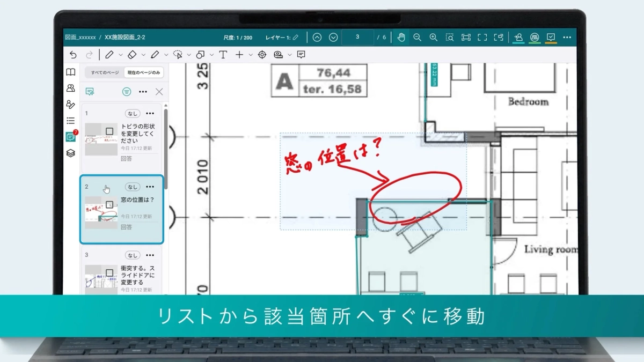Click the redo arrow icon
This screenshot has width=644, height=362.
click(x=89, y=55)
